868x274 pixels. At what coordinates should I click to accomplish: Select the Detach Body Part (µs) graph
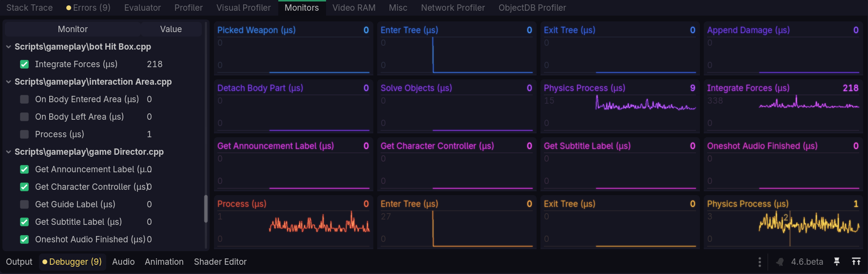[x=293, y=106]
